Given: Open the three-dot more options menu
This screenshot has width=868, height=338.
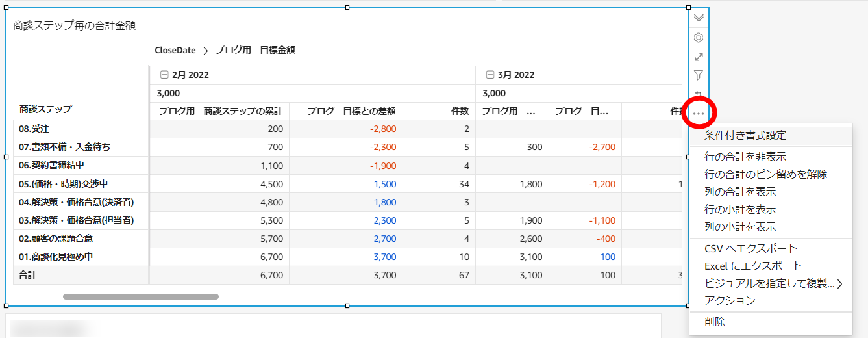Looking at the screenshot, I should tap(699, 114).
